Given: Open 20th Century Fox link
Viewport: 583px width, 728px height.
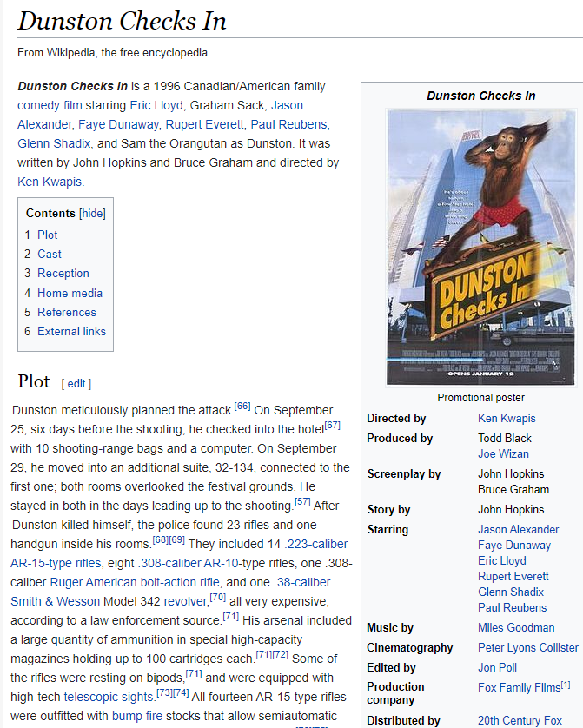Looking at the screenshot, I should (x=520, y=720).
